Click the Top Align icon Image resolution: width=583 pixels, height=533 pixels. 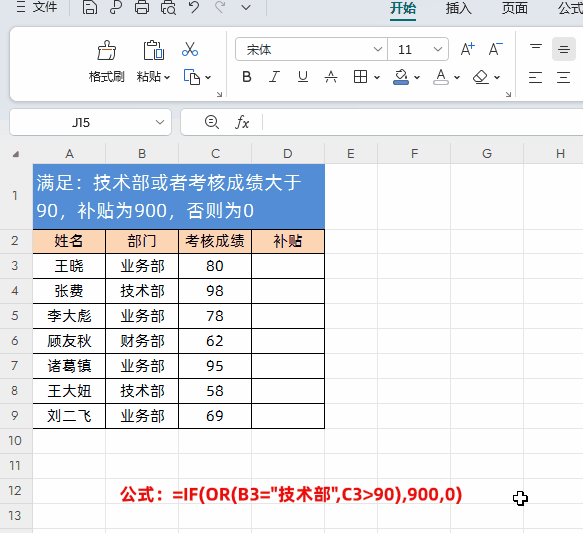[536, 48]
